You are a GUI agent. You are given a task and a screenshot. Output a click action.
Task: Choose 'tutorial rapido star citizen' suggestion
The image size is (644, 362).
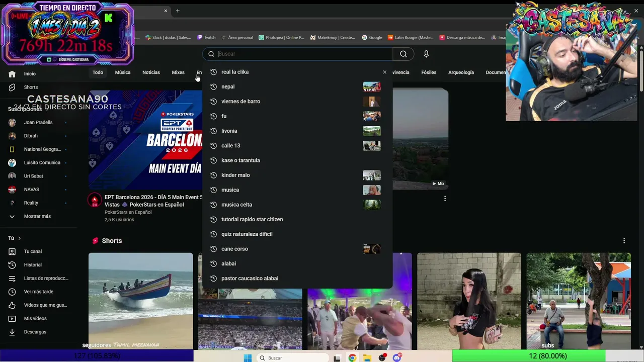coord(297,219)
